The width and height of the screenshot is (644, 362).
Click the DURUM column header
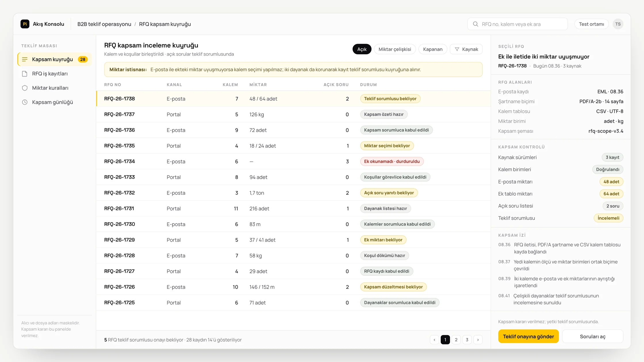tap(368, 85)
